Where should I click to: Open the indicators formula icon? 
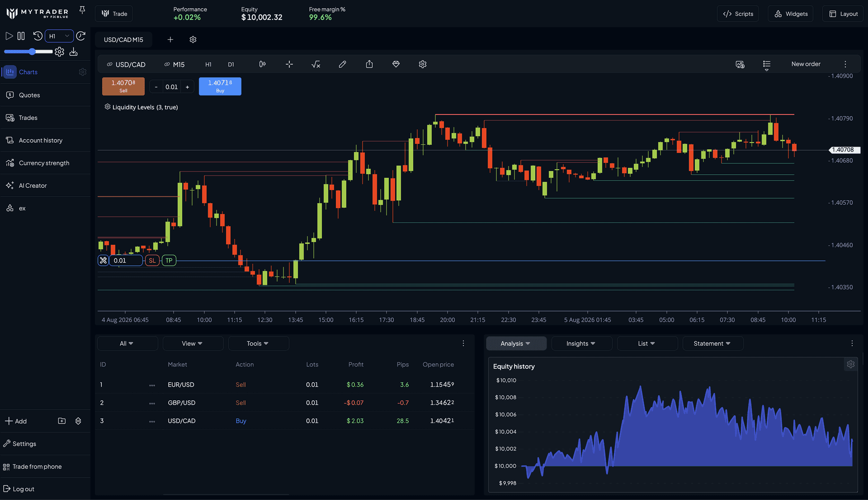coord(316,64)
